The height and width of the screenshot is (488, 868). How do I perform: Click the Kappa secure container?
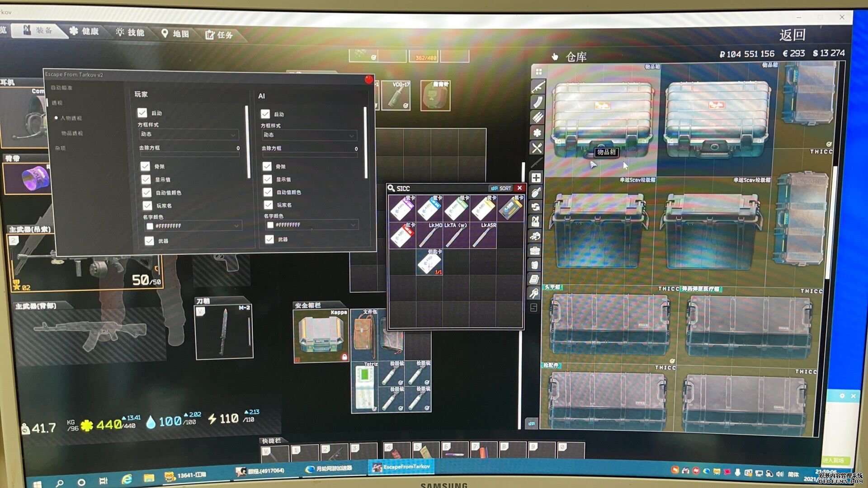tap(321, 336)
